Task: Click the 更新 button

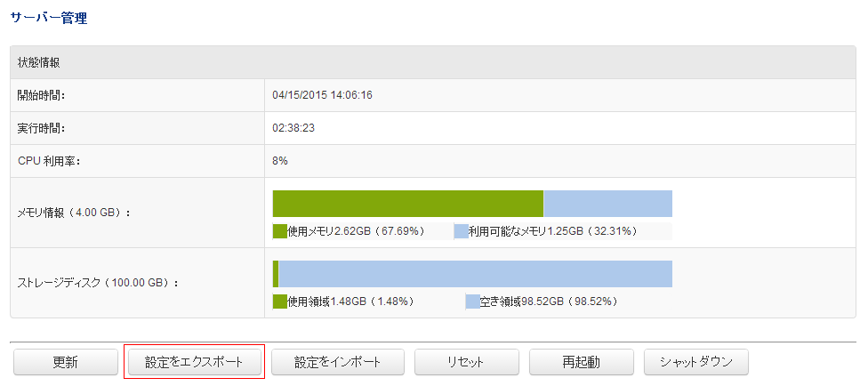Action: (x=66, y=362)
